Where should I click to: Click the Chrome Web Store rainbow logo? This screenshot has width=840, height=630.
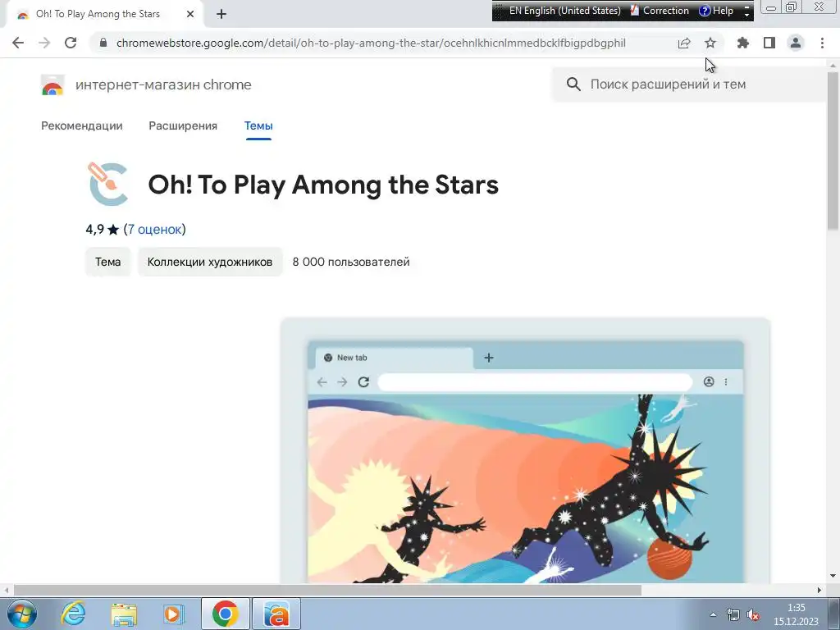click(x=52, y=84)
